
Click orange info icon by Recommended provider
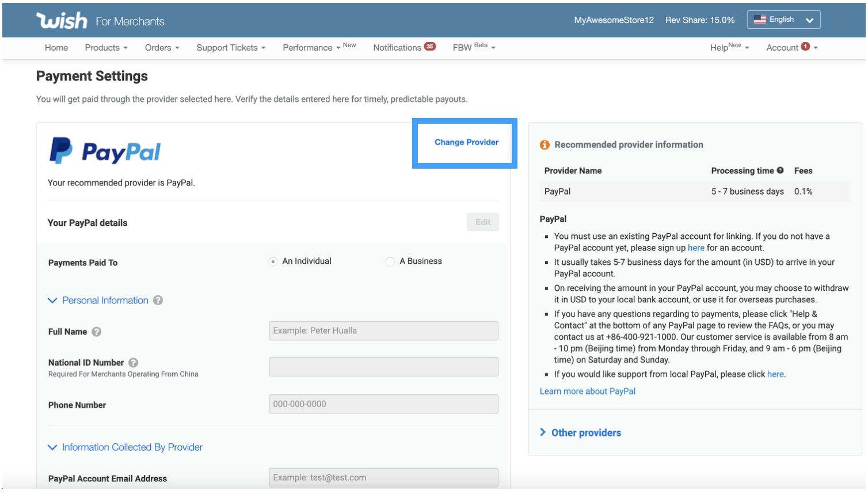(x=545, y=145)
